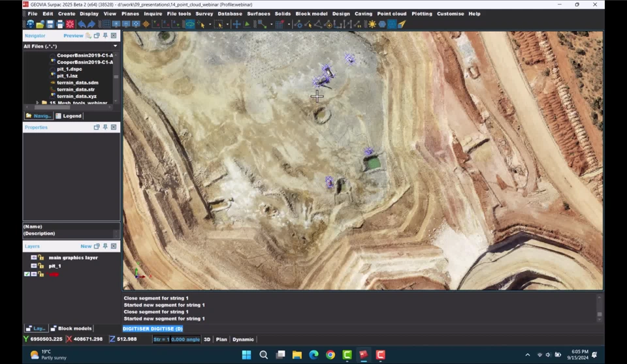Image resolution: width=627 pixels, height=364 pixels.
Task: Click the Str = 1 input field
Action: (x=161, y=339)
